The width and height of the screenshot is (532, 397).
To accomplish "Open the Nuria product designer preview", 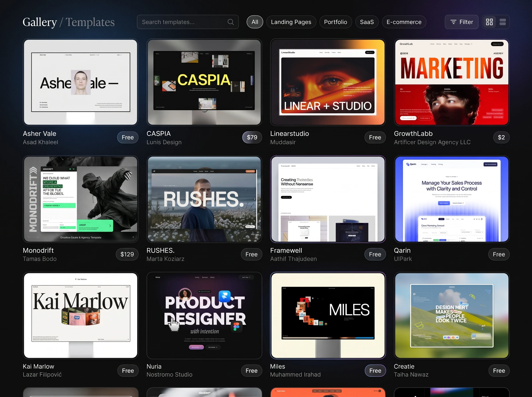I will point(204,315).
